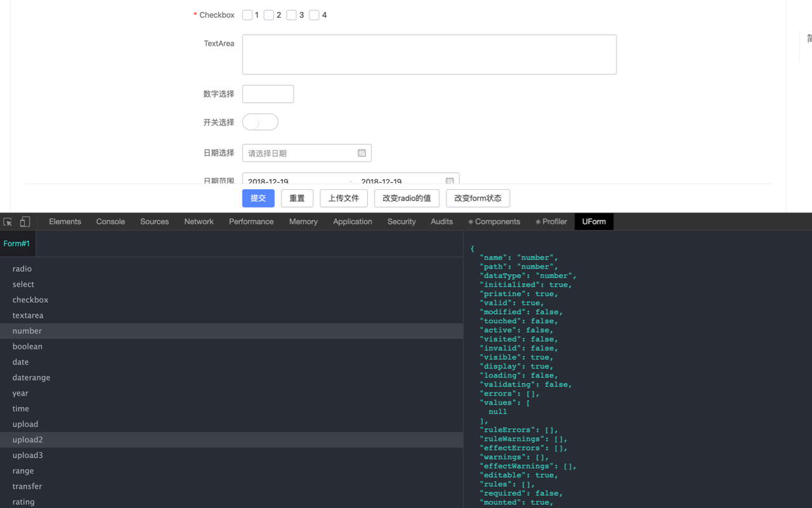Switch to the Console tab
Image resolution: width=812 pixels, height=508 pixels.
point(110,221)
